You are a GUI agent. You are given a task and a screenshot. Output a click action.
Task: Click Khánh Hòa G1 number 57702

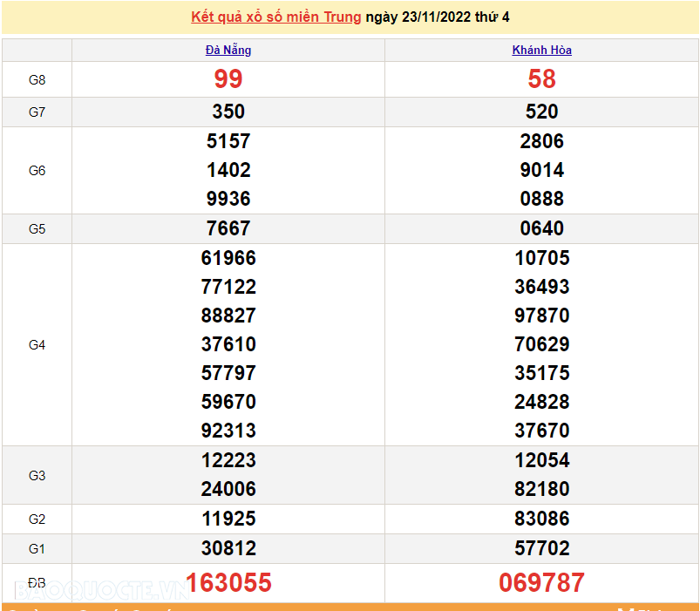542,548
